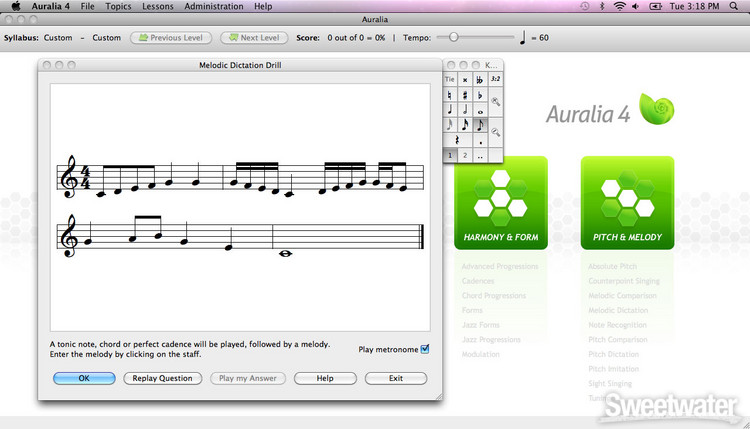
Task: Open the Administration menu
Action: tap(213, 6)
